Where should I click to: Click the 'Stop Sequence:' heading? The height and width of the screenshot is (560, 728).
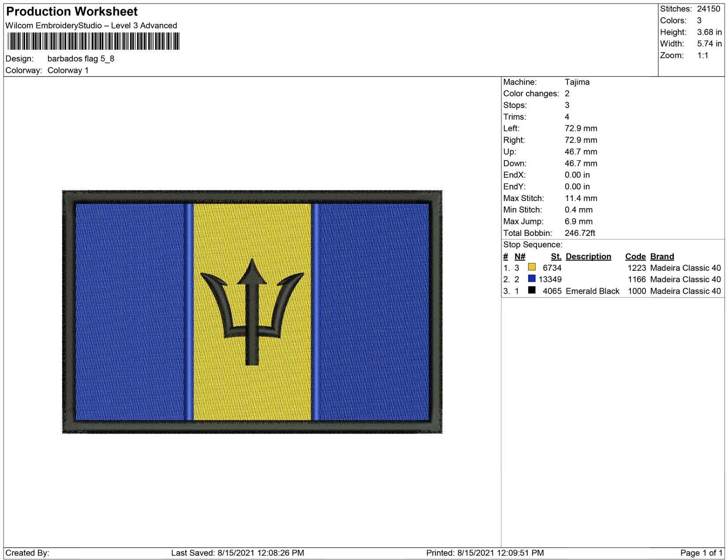(533, 245)
